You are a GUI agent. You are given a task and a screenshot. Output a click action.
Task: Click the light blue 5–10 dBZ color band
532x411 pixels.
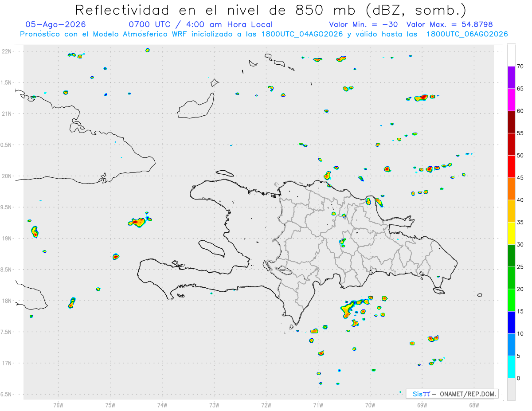point(511,345)
